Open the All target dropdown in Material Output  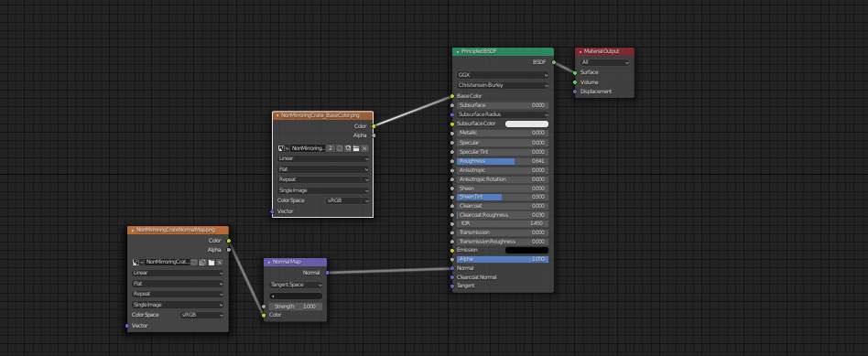pos(605,62)
